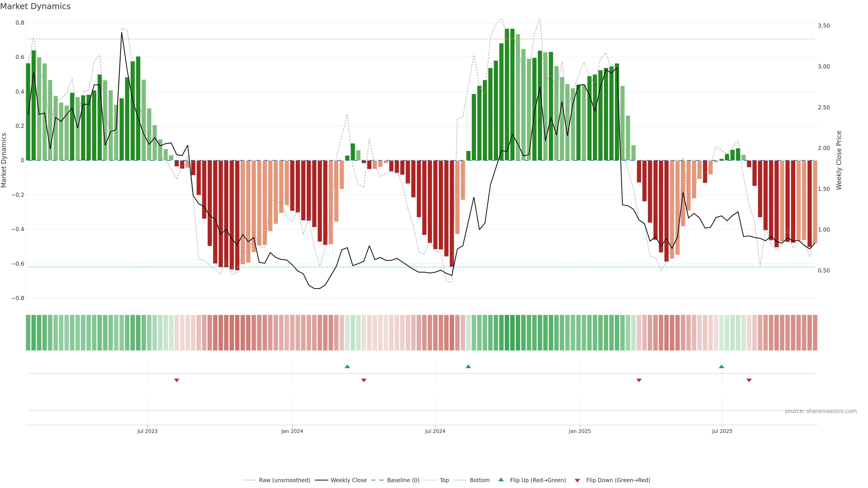Click the last red flip-down marker after Jul 2025
Viewport: 868px width, 488px height.
tap(749, 380)
